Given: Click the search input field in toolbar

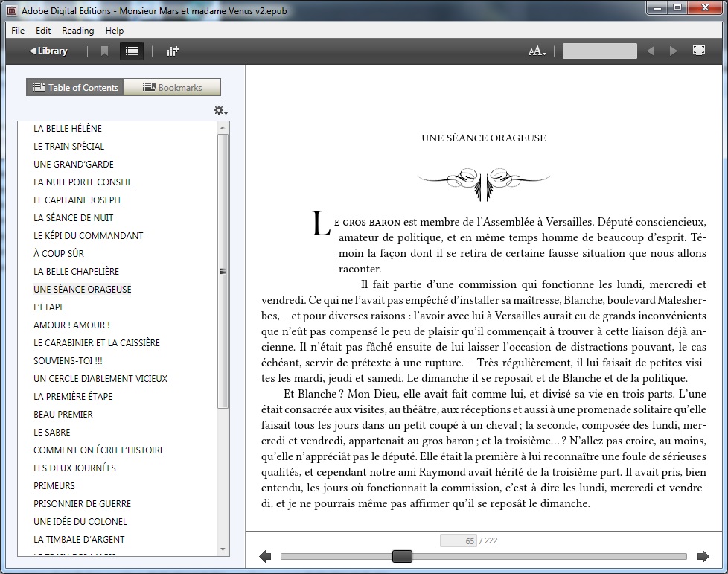Looking at the screenshot, I should (x=599, y=51).
